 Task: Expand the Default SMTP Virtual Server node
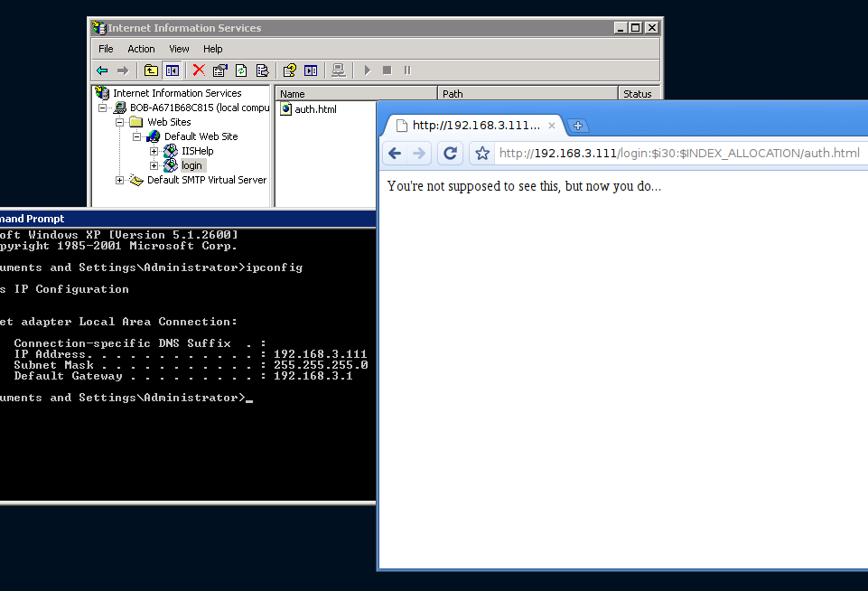[119, 180]
